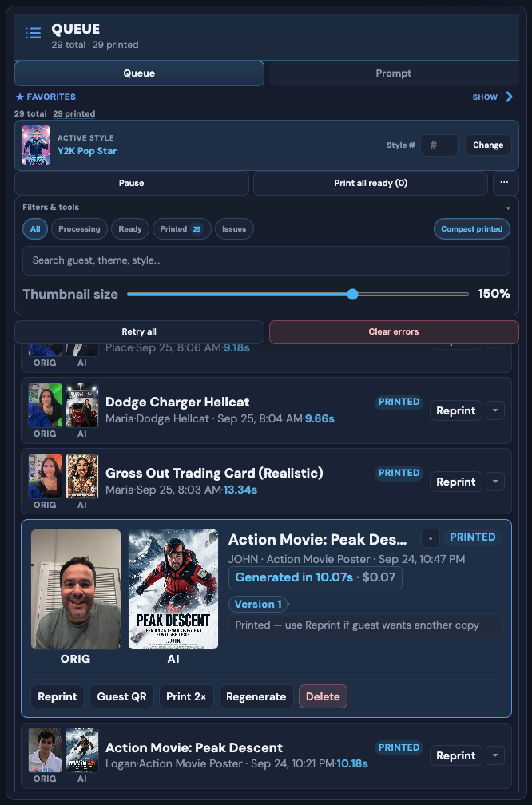
Task: Expand Logan's Action Movie row dropdown
Action: (495, 755)
